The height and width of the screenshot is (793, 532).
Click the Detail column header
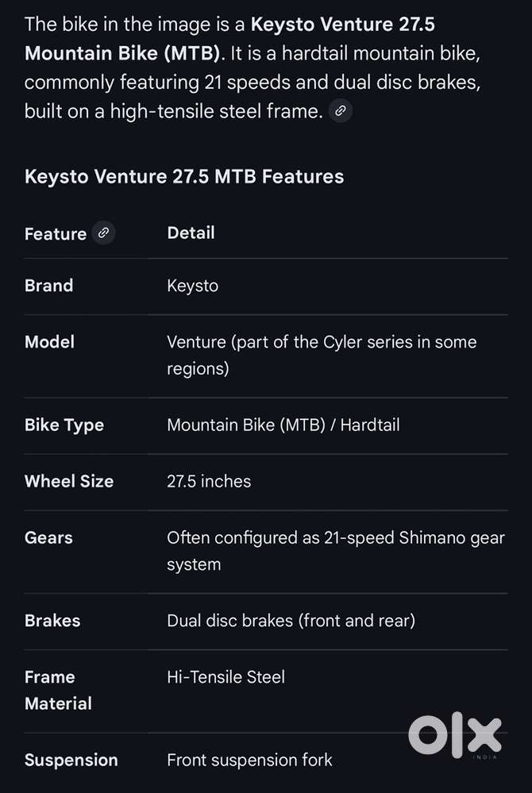click(191, 233)
